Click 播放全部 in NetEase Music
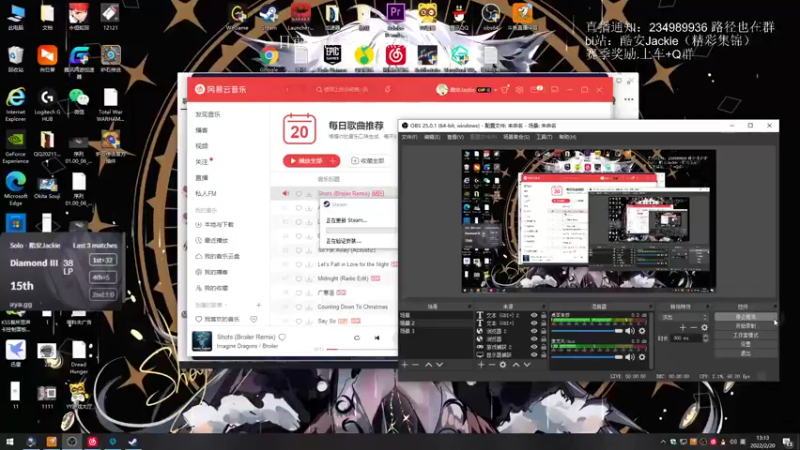 306,161
